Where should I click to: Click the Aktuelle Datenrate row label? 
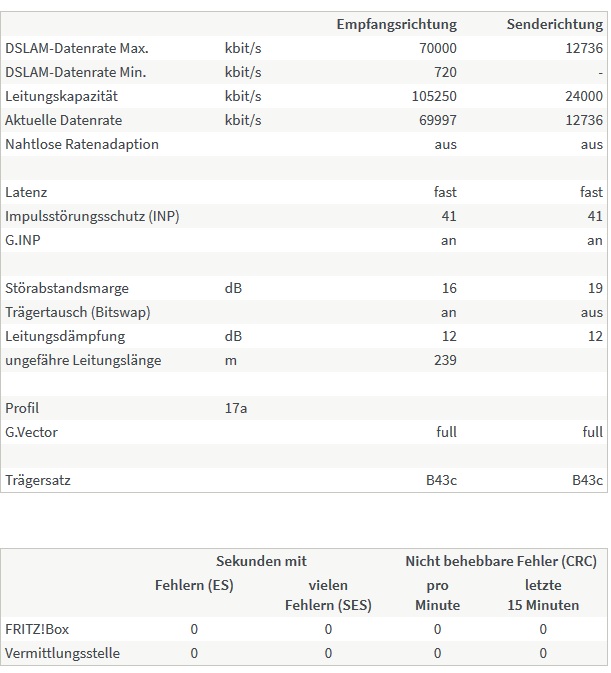[63, 120]
